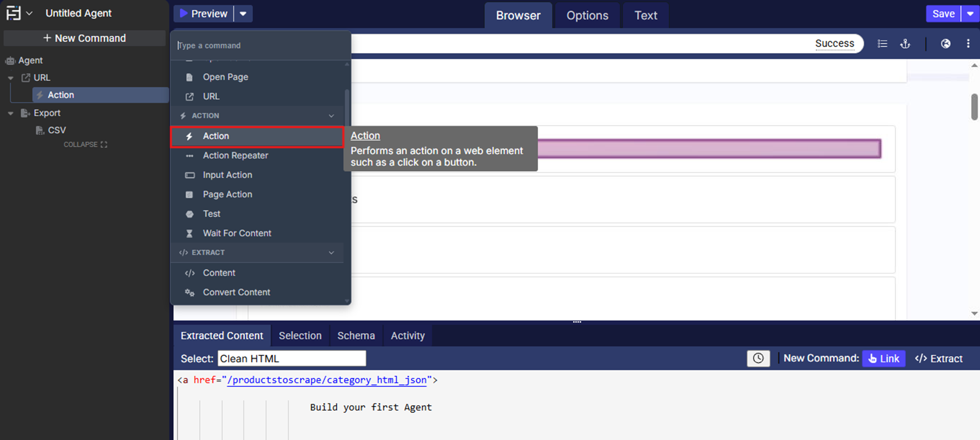Choose Convert Content from command list

(236, 292)
